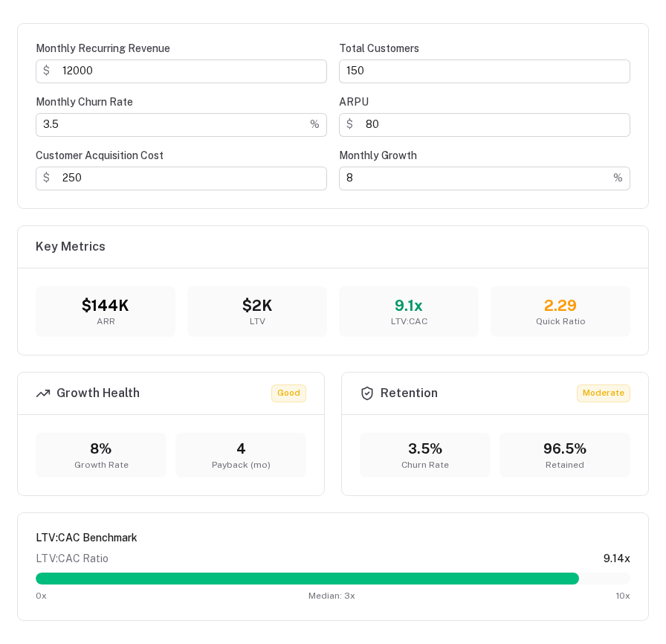Viewport: 666px width, 644px height.
Task: Click the Monthly Churn Rate label
Action: tap(85, 102)
